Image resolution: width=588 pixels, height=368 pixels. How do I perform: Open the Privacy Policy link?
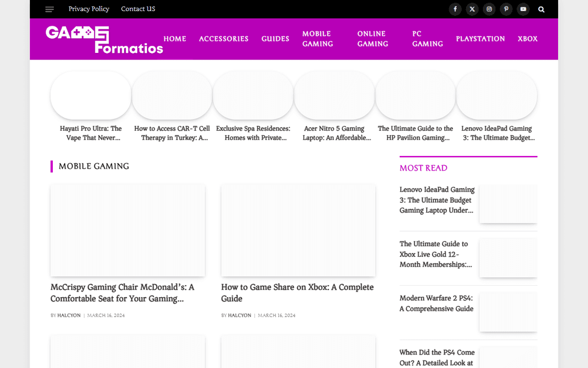coord(89,9)
